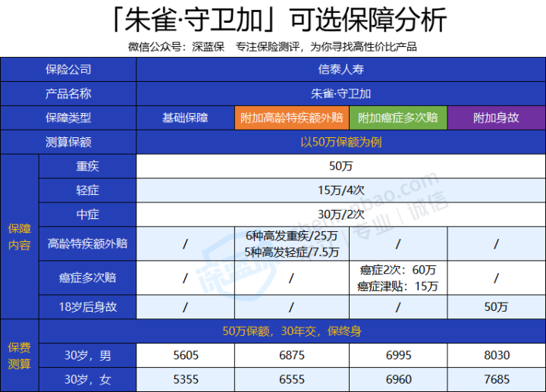Viewport: 546px width, 392px height.
Task: Click the subtitle 微信公众号：深蓝保
Action: pos(176,47)
